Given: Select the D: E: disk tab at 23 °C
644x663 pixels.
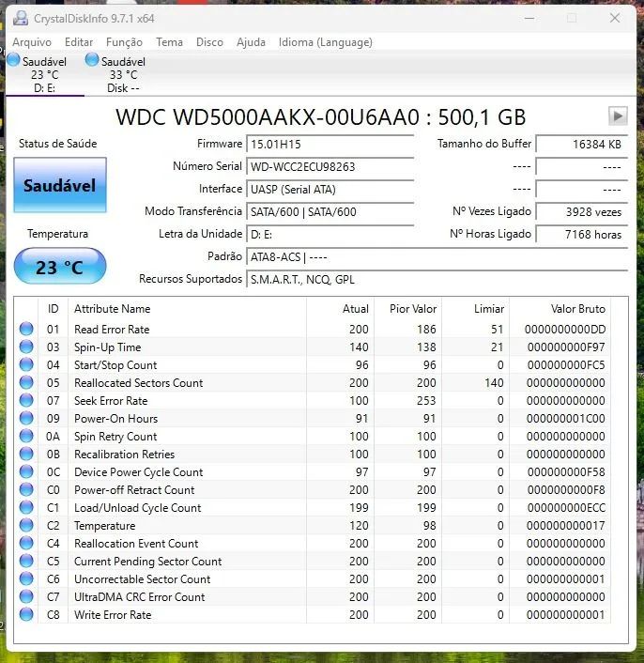Looking at the screenshot, I should click(x=45, y=74).
